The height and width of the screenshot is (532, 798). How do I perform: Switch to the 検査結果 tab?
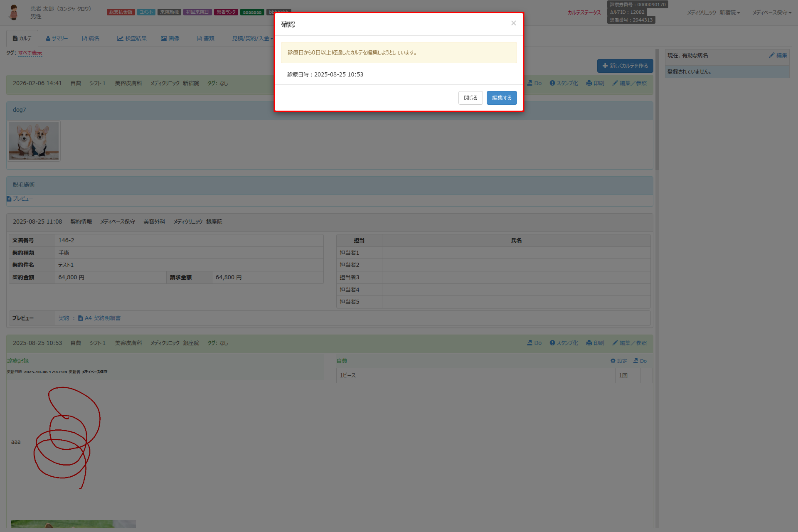coord(132,39)
